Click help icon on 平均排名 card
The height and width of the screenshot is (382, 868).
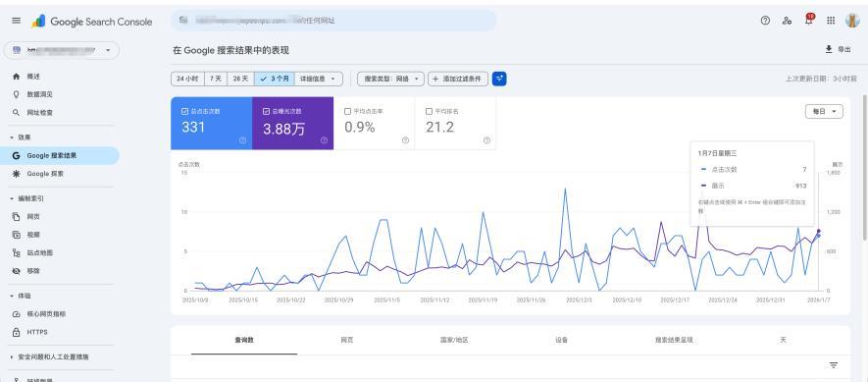pyautogui.click(x=486, y=140)
